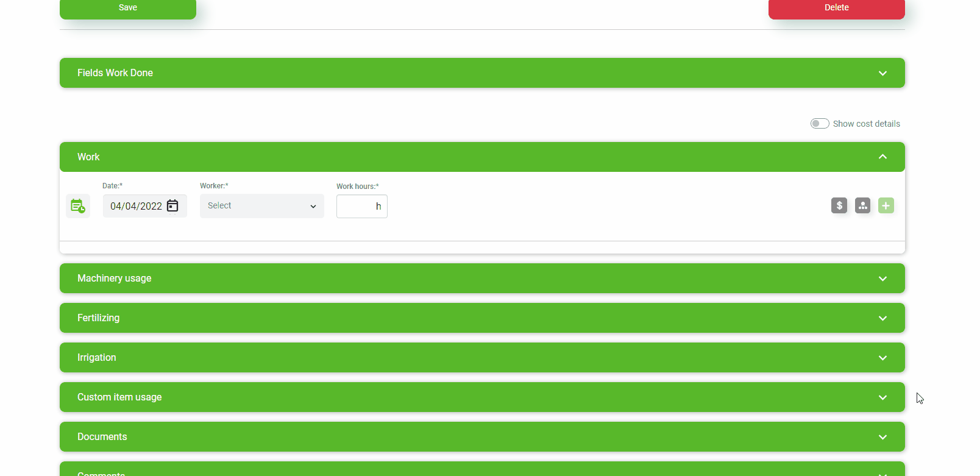Open the calendar picker icon in Date field
Viewport: 980px width, 476px height.
tap(172, 206)
